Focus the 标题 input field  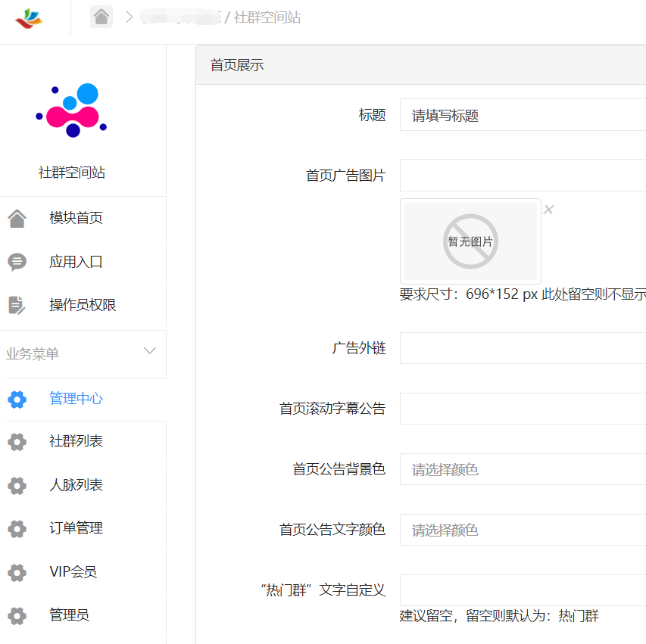(523, 116)
